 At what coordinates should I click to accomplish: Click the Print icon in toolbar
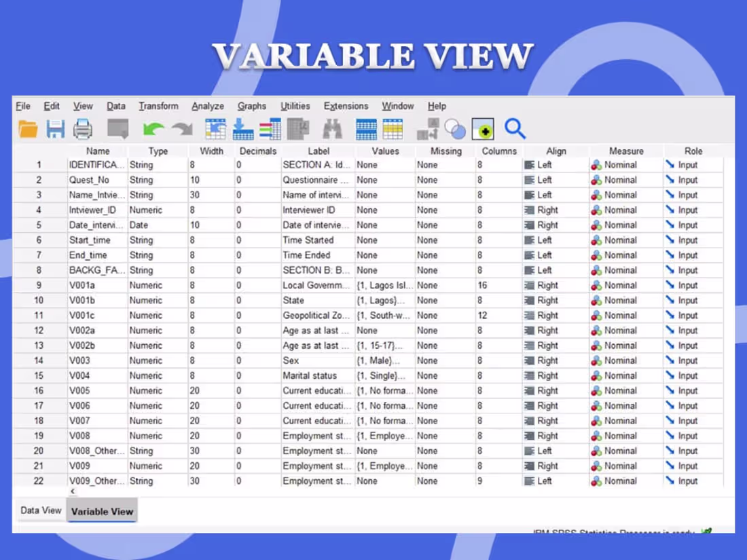tap(82, 129)
